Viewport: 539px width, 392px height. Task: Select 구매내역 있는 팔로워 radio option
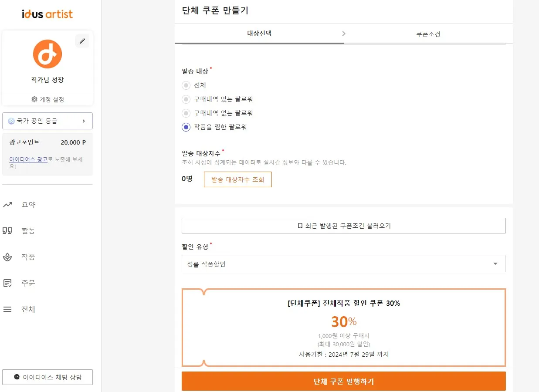pyautogui.click(x=186, y=99)
